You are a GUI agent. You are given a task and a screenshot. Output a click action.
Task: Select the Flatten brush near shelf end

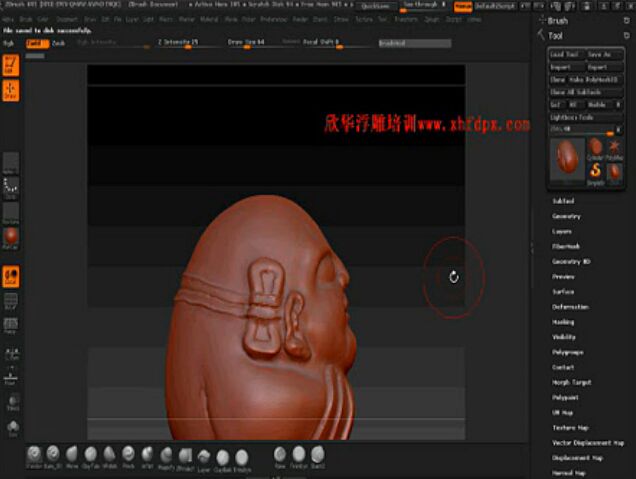tap(299, 457)
